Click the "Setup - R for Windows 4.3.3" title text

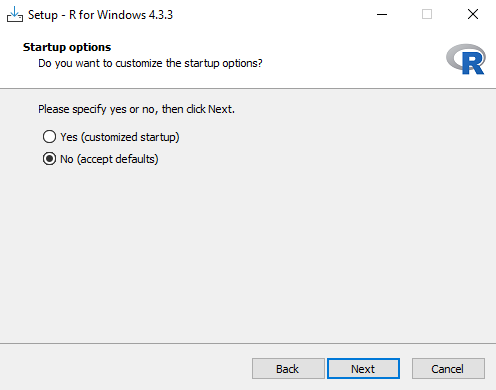100,15
